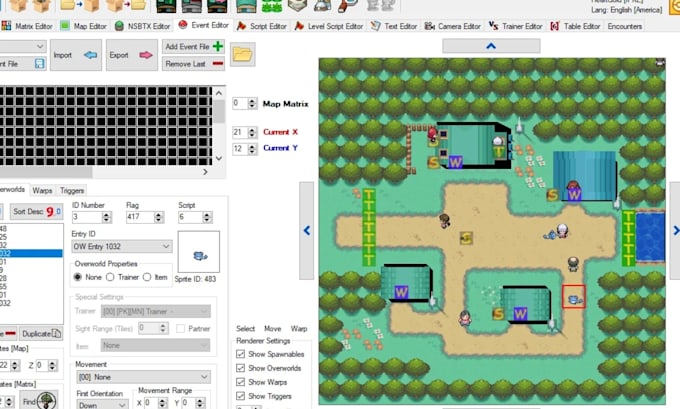
Task: Open the Special Settings Trainer dropdown
Action: pos(156,311)
